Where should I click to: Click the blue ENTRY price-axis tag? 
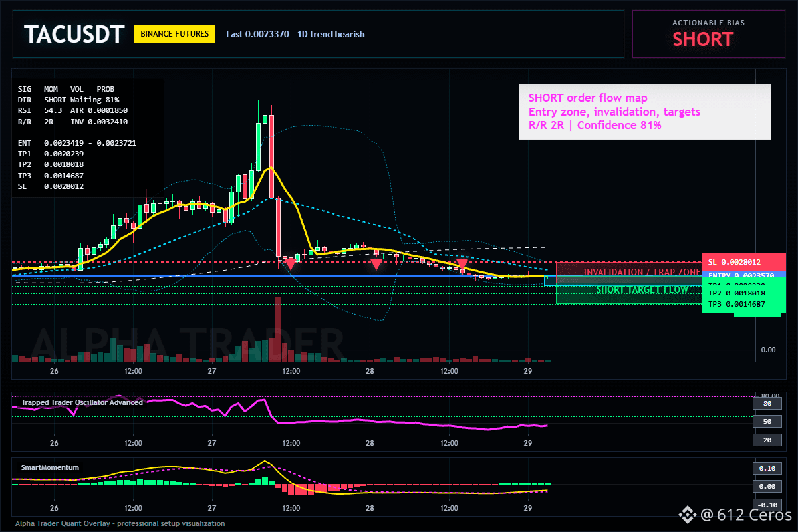744,275
